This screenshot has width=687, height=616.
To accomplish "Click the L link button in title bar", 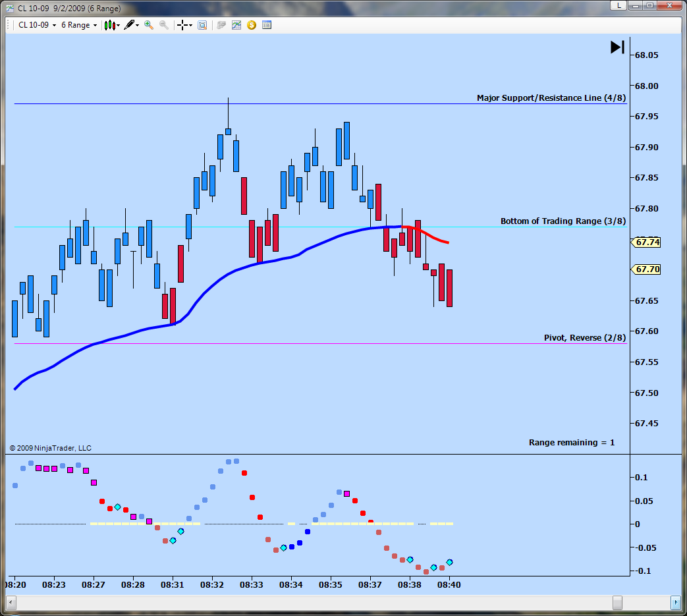I will tap(618, 5).
